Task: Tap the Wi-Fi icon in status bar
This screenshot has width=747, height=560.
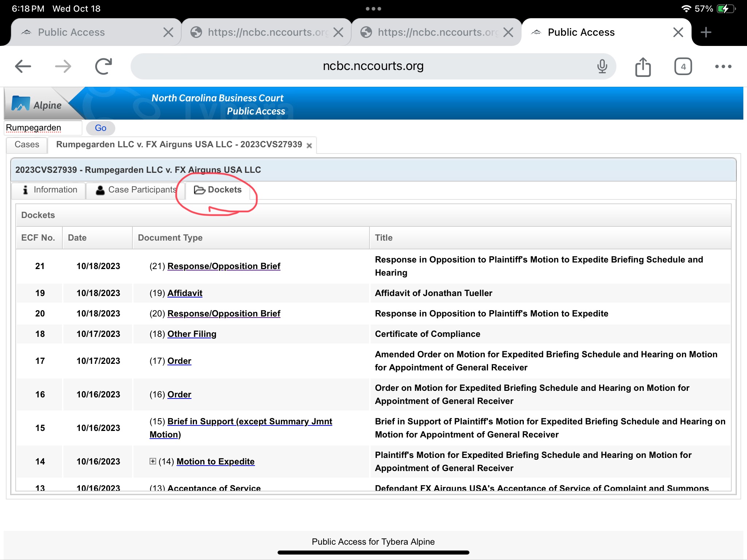Action: click(686, 8)
